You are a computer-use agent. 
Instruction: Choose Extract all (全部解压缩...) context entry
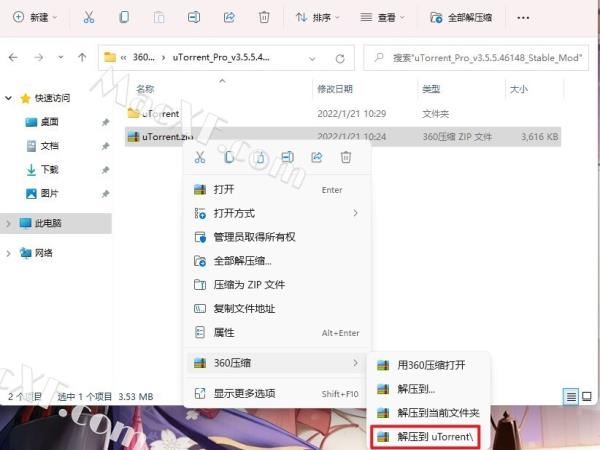pyautogui.click(x=276, y=261)
